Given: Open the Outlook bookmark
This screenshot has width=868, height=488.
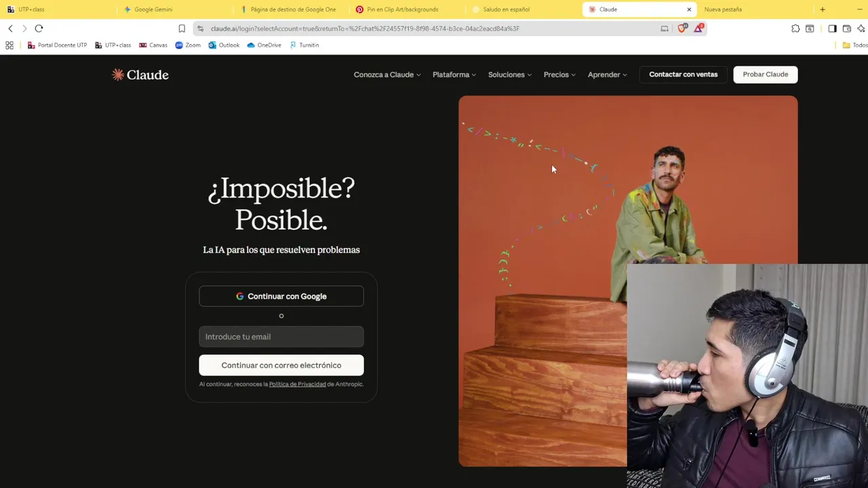Looking at the screenshot, I should point(224,45).
